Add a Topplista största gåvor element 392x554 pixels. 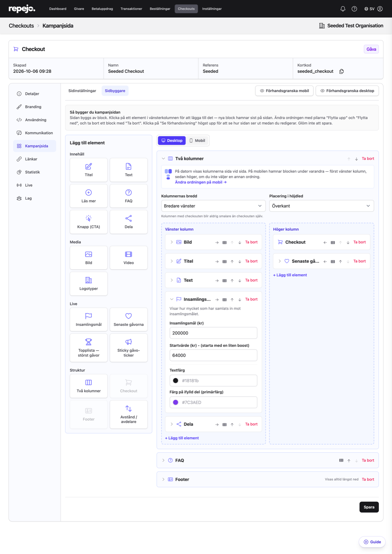tap(89, 348)
